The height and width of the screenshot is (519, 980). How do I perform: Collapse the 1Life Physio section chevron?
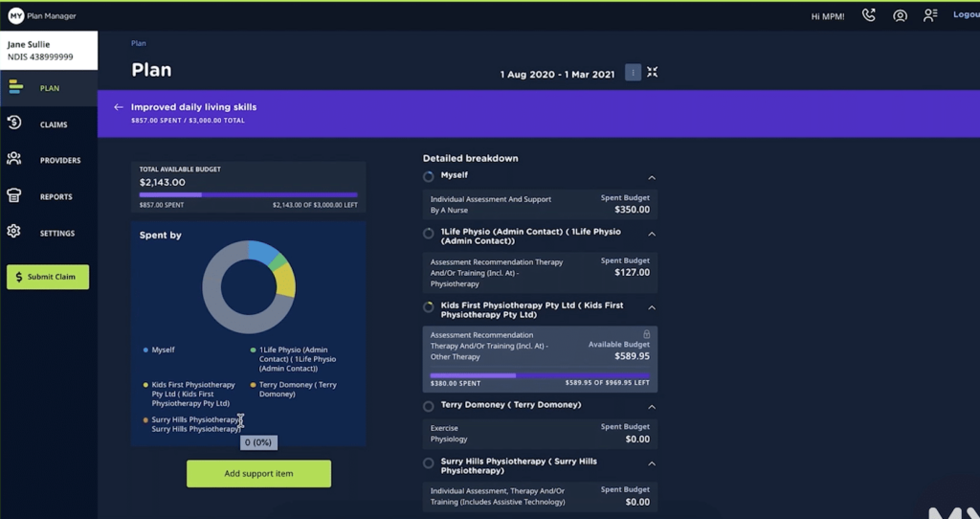coord(652,234)
